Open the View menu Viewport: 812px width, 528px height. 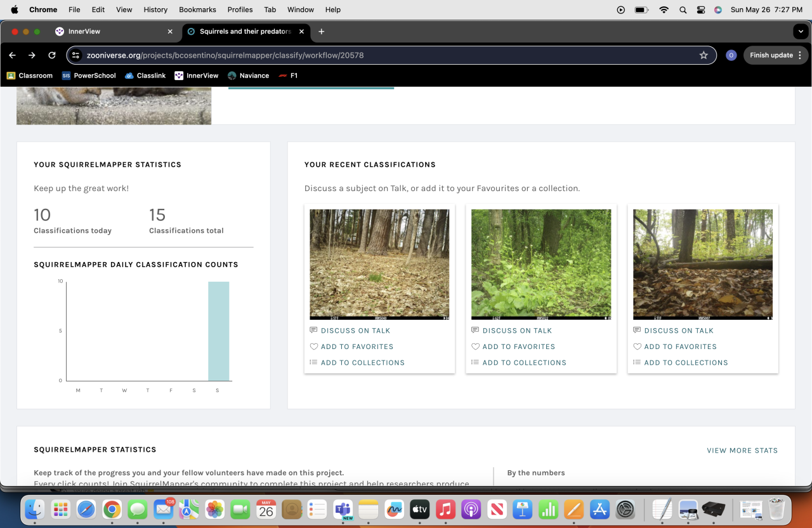click(124, 10)
